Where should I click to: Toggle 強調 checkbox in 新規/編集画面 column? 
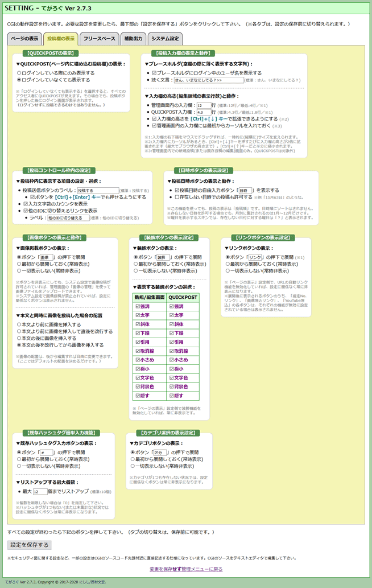(138, 306)
